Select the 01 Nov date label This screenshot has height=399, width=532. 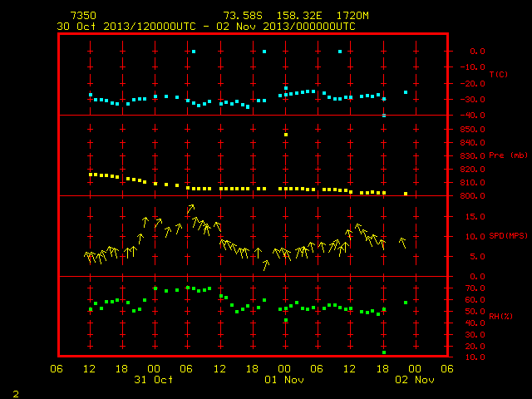(284, 379)
